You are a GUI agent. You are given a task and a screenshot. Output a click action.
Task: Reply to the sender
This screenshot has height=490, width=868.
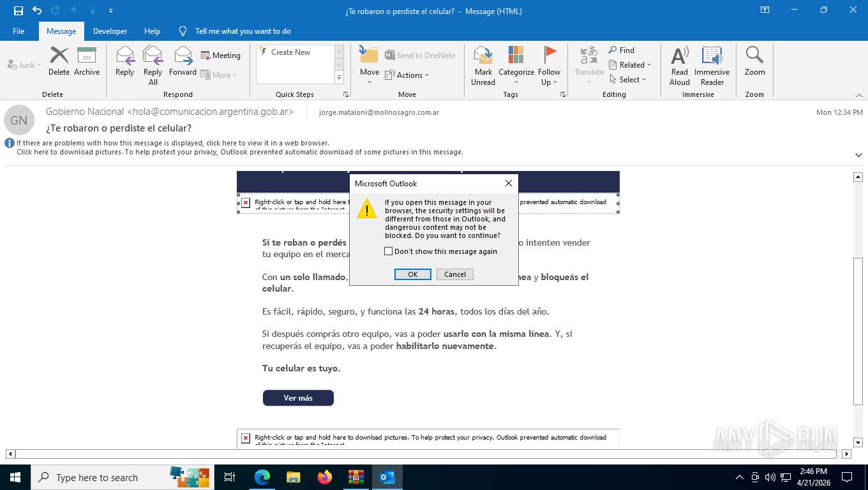click(124, 61)
